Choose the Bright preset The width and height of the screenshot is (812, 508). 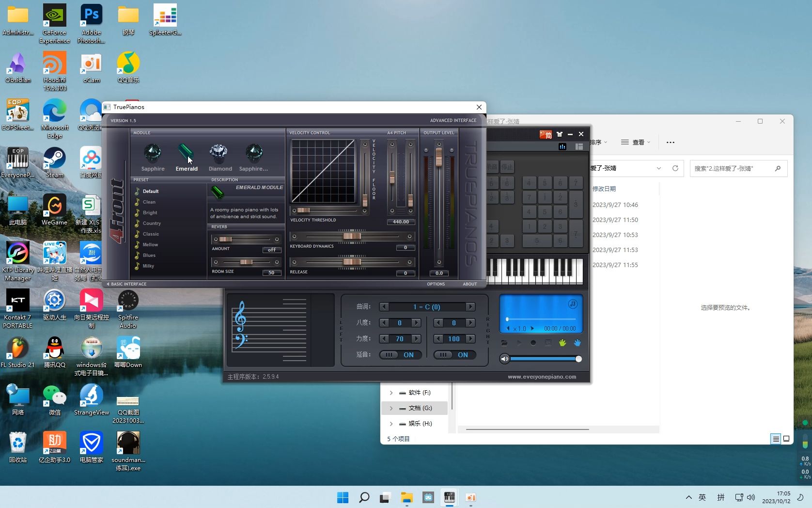tap(150, 213)
